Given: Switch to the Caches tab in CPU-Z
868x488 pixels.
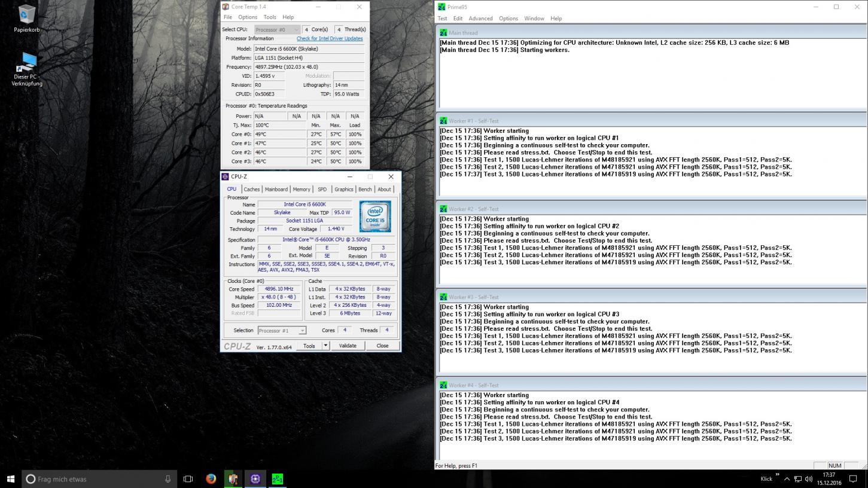Looking at the screenshot, I should point(252,190).
